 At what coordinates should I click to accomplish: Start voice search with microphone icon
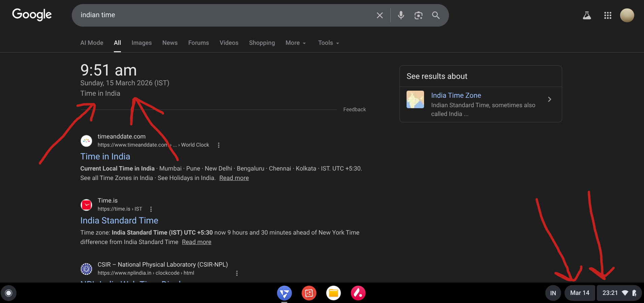click(x=401, y=15)
